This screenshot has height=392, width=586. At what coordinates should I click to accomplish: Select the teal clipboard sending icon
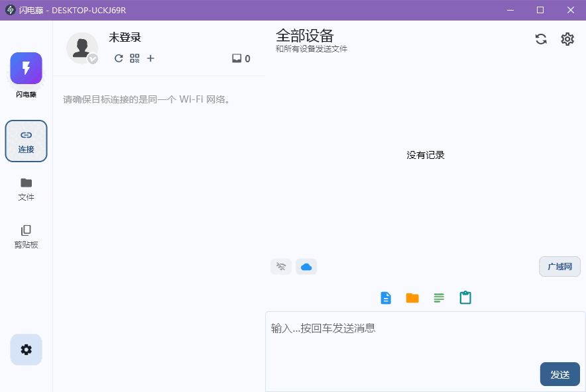point(465,297)
